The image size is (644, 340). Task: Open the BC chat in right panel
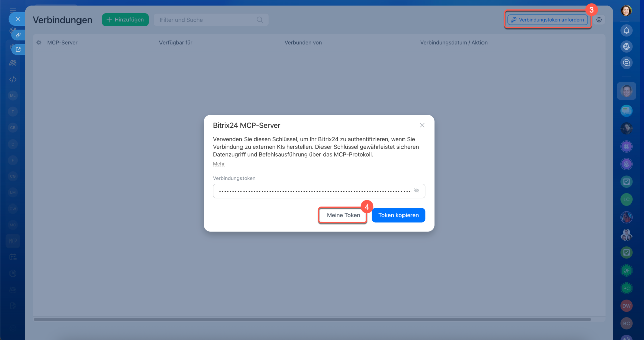point(626,323)
